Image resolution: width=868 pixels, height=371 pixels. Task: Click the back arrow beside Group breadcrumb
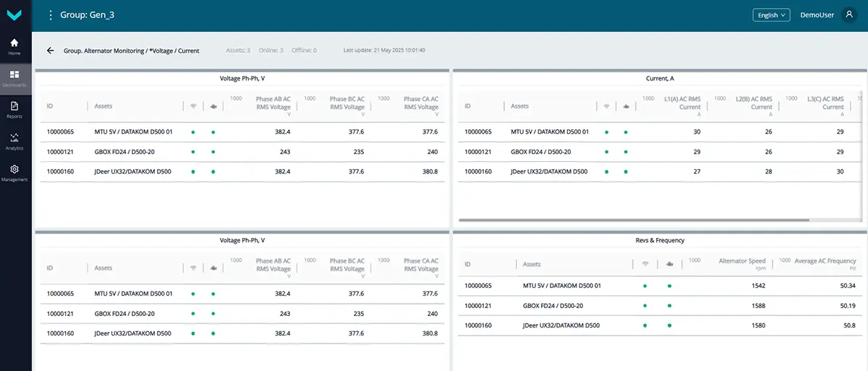pos(50,51)
